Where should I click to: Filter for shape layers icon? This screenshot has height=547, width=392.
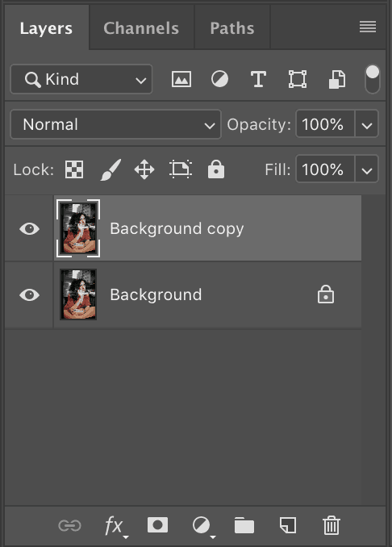point(298,79)
